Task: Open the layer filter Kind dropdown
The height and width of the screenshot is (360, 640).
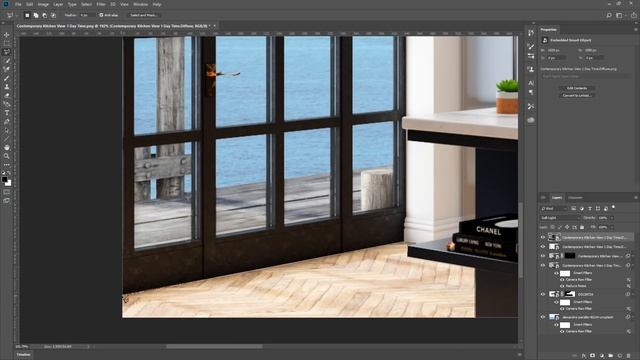Action: (554, 209)
